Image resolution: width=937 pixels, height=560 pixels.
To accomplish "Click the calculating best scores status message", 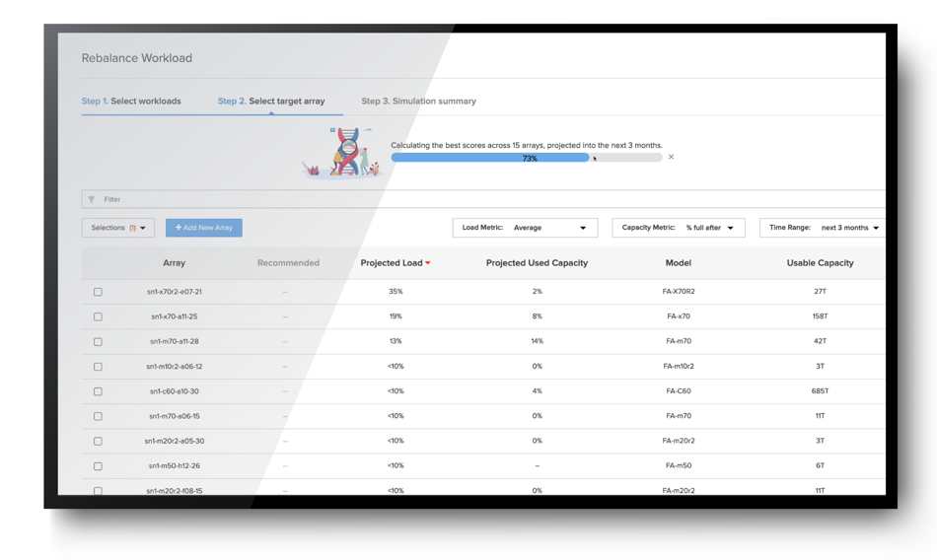I will (x=527, y=145).
